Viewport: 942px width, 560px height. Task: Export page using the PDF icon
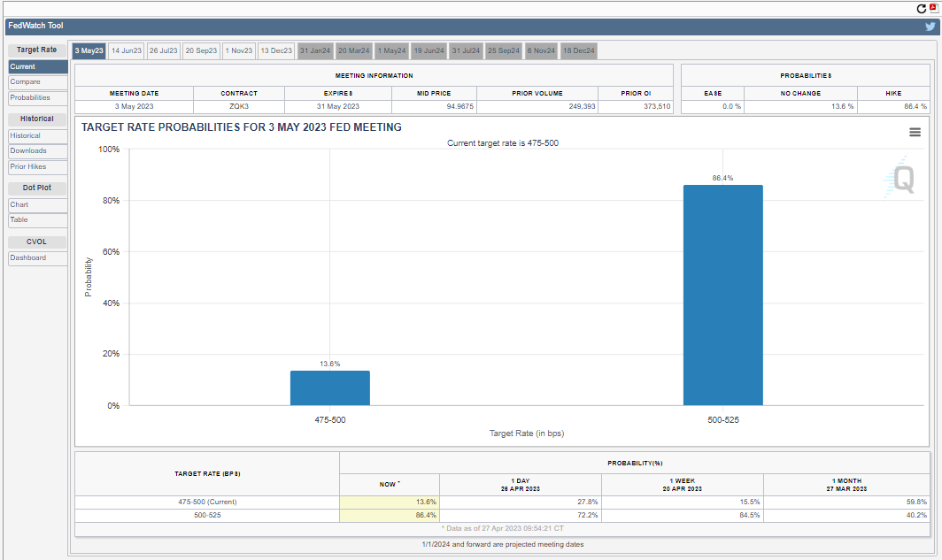[x=932, y=9]
